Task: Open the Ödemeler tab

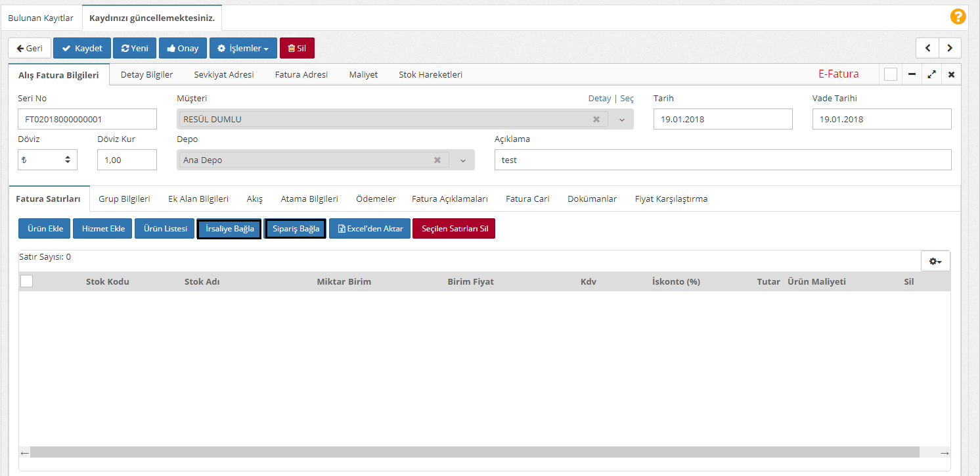Action: (376, 199)
